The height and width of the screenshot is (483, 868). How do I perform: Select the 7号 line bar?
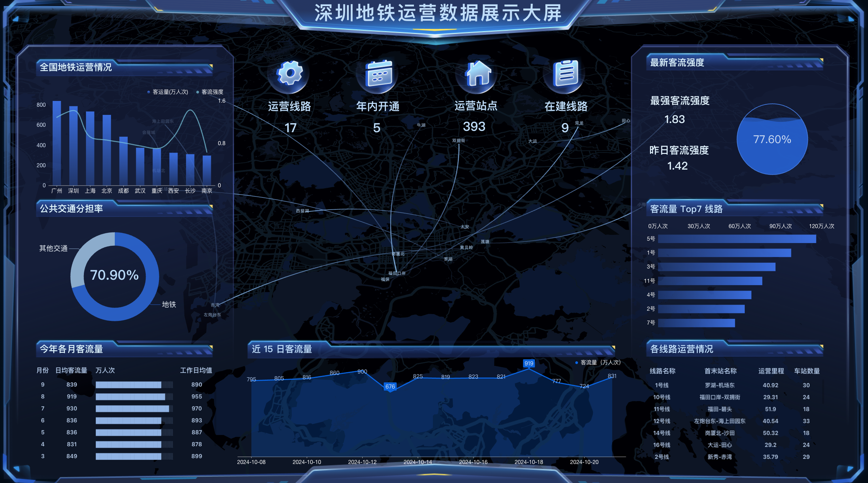click(x=696, y=323)
